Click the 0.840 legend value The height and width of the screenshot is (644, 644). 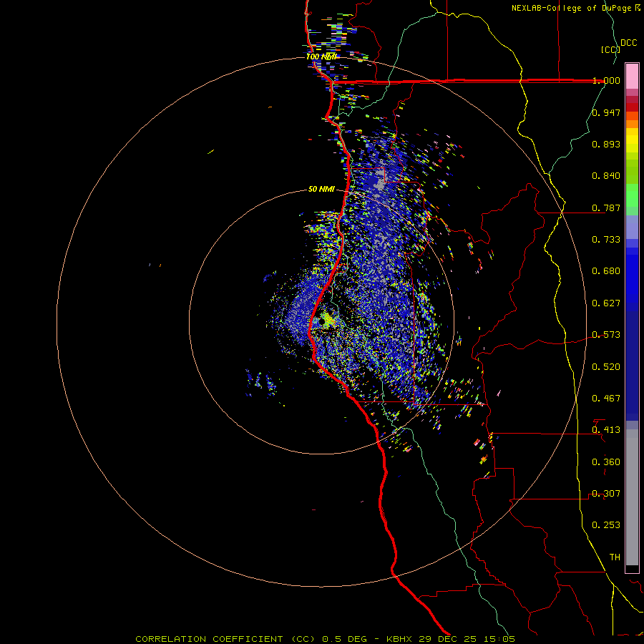pos(606,176)
